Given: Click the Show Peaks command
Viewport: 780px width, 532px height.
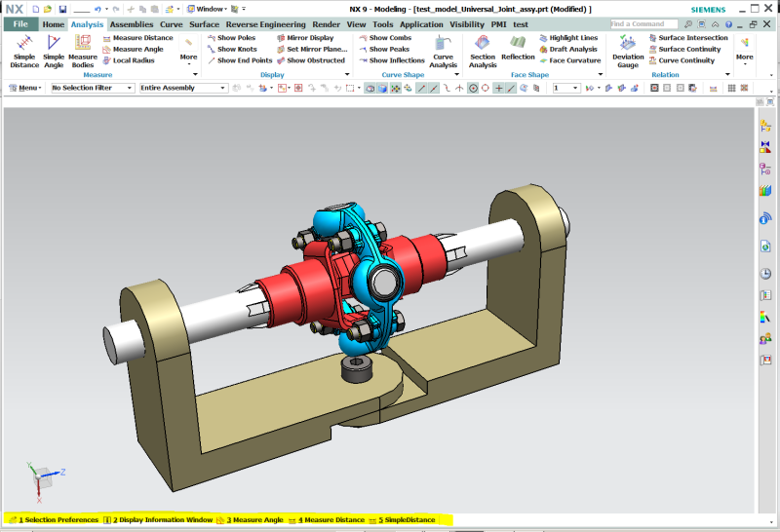Looking at the screenshot, I should click(x=384, y=50).
